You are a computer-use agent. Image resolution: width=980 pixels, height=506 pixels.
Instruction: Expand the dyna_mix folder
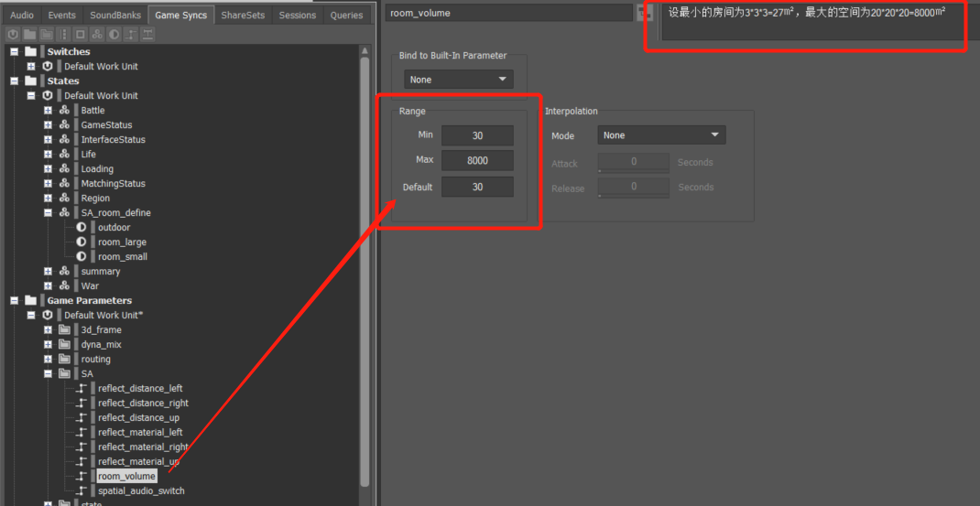48,344
